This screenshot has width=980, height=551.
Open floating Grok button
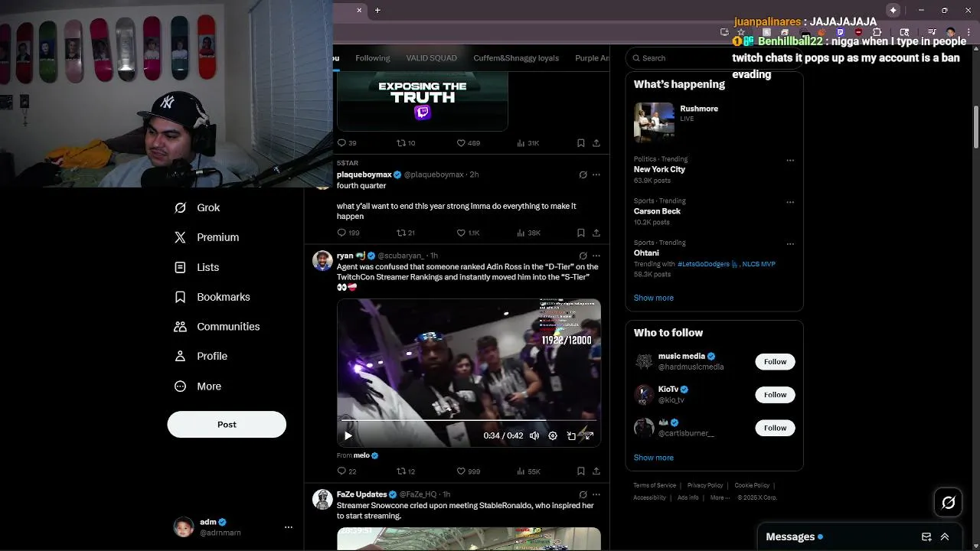(x=949, y=503)
